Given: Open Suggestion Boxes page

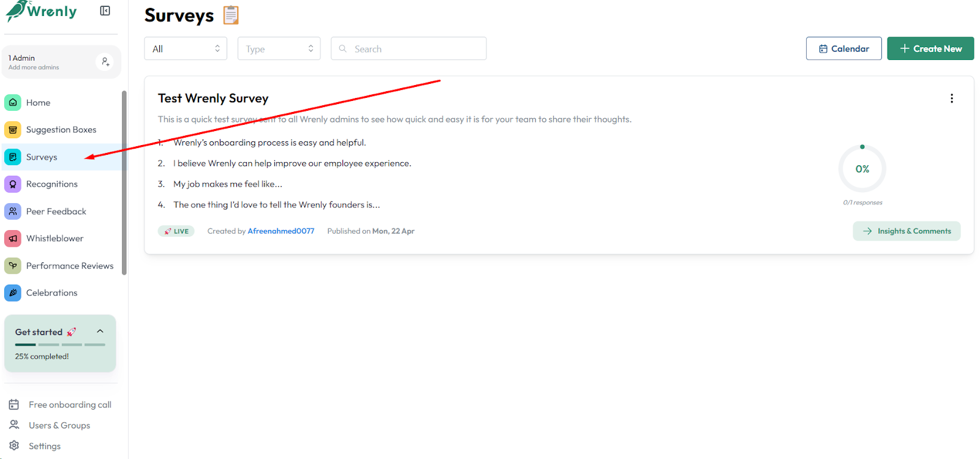Looking at the screenshot, I should tap(62, 130).
